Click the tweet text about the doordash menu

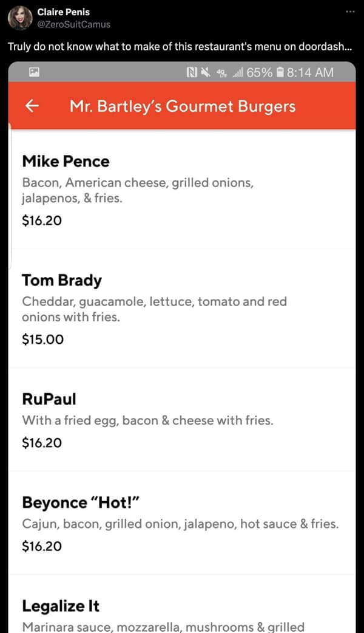coord(182,46)
